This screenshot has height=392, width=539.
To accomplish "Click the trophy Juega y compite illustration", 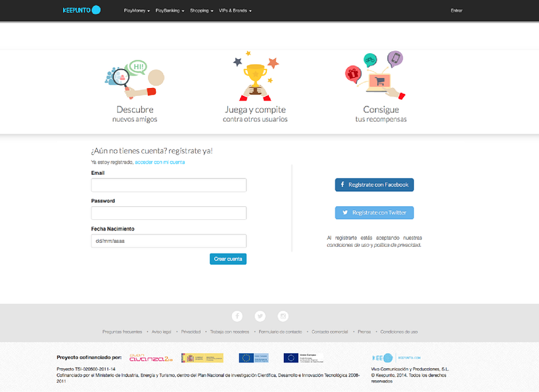I will click(x=256, y=76).
